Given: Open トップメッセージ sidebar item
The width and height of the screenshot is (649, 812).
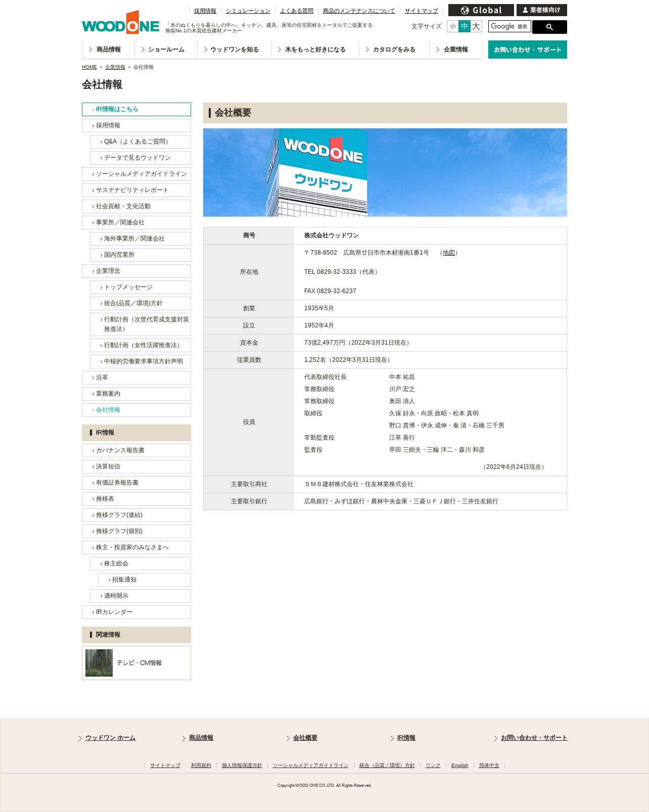Looking at the screenshot, I should pyautogui.click(x=141, y=287).
